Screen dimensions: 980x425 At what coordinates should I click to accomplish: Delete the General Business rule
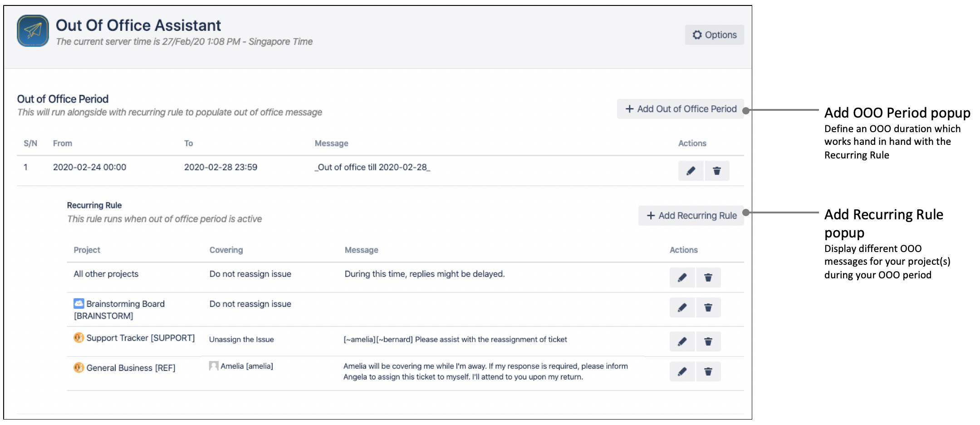pyautogui.click(x=708, y=372)
